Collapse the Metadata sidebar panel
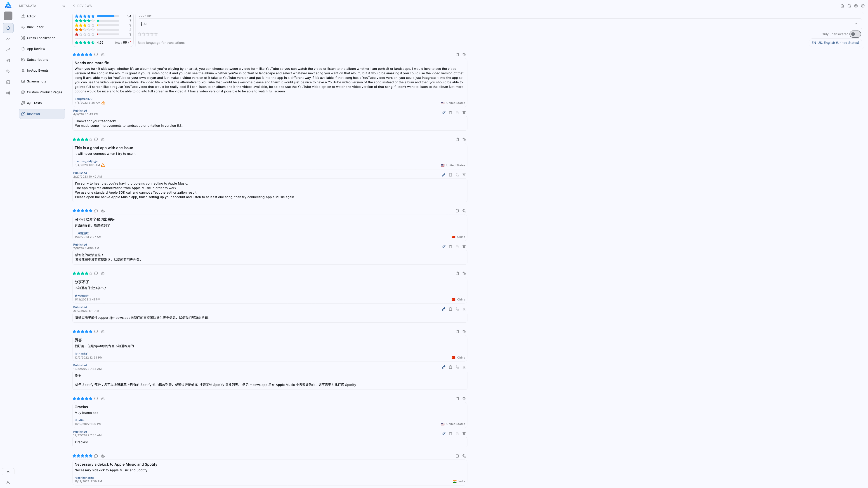 63,6
